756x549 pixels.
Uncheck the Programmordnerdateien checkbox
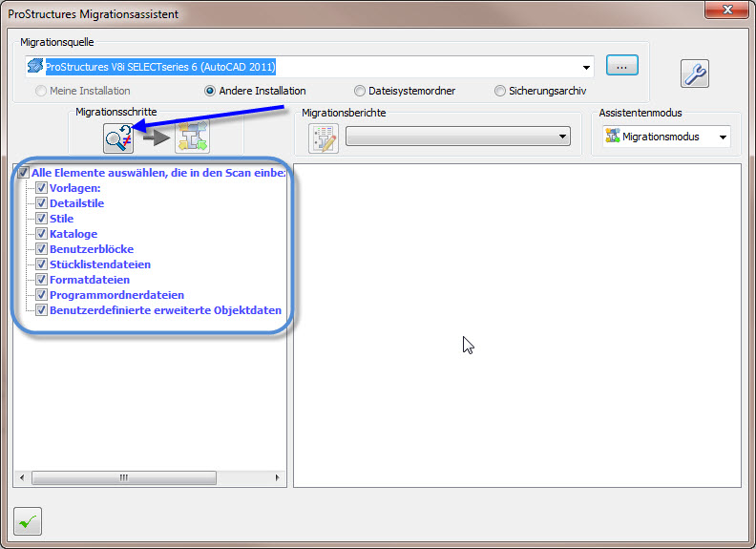(x=41, y=295)
